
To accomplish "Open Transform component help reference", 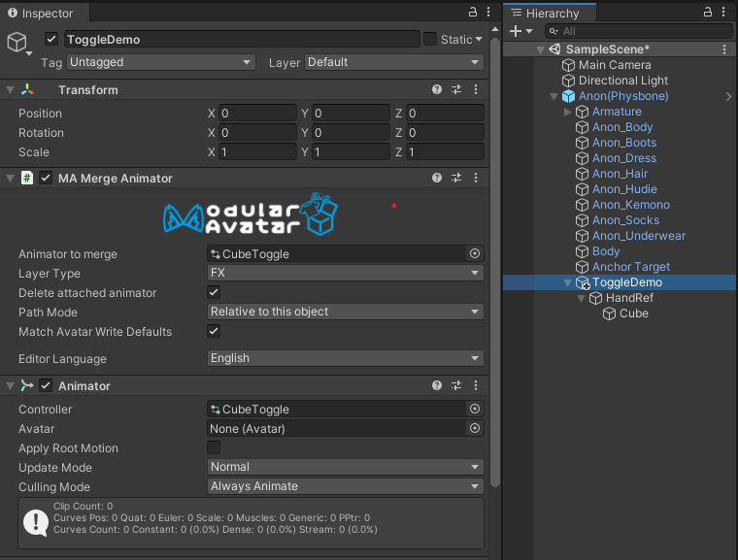I will [x=437, y=89].
